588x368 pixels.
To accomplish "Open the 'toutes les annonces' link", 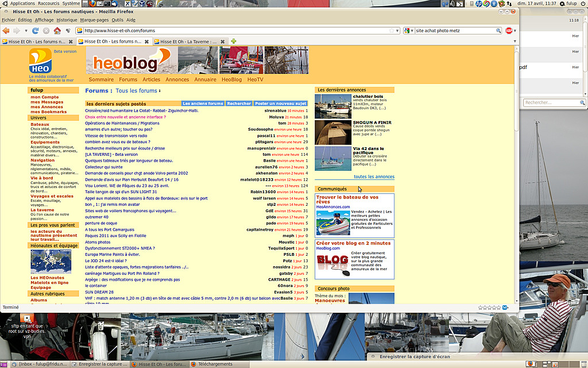I will coord(374,177).
